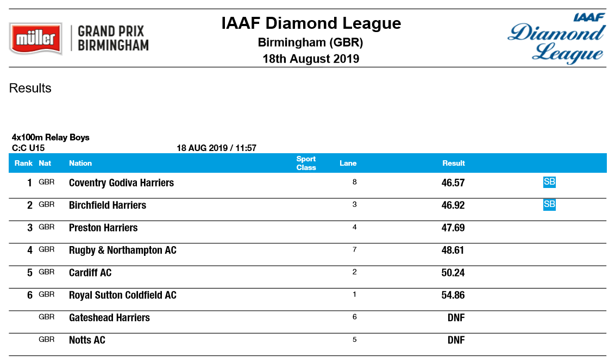The height and width of the screenshot is (364, 615).
Task: Select the Notts AC team name
Action: [87, 341]
